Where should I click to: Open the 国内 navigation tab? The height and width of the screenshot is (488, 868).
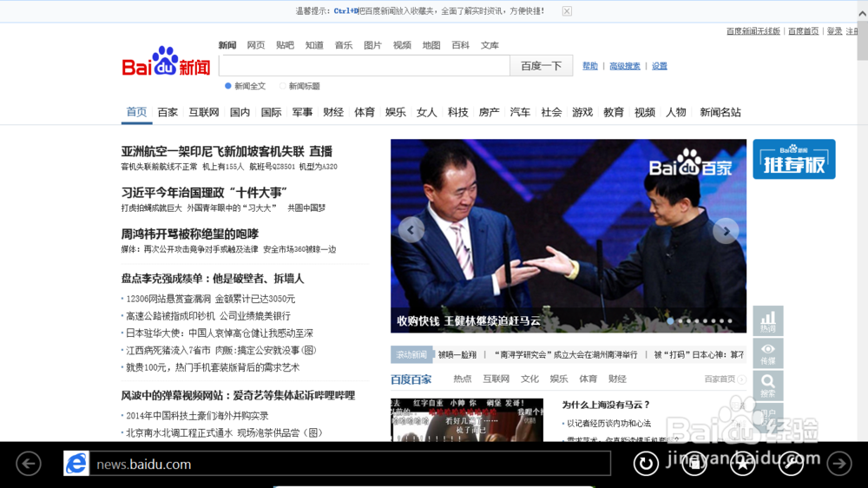pos(240,112)
